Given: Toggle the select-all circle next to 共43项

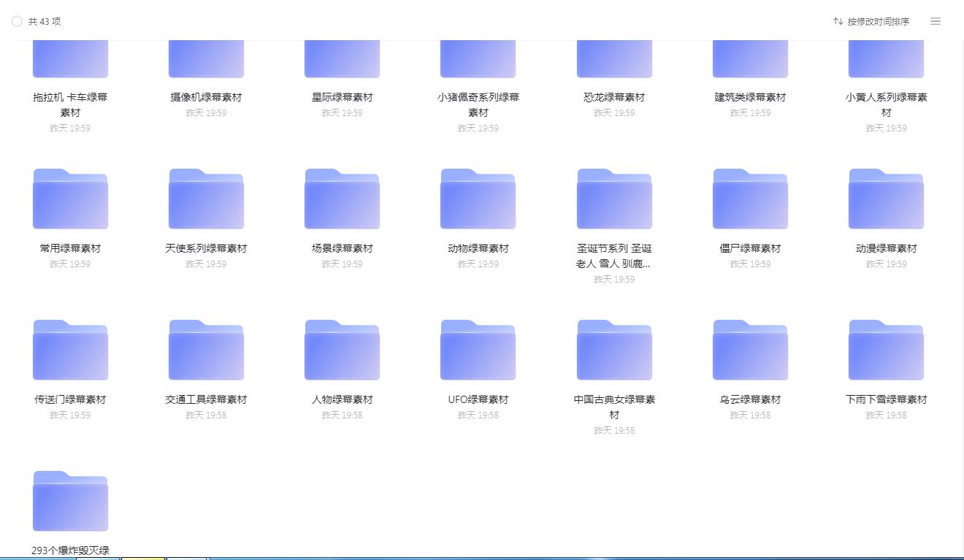Looking at the screenshot, I should tap(16, 21).
